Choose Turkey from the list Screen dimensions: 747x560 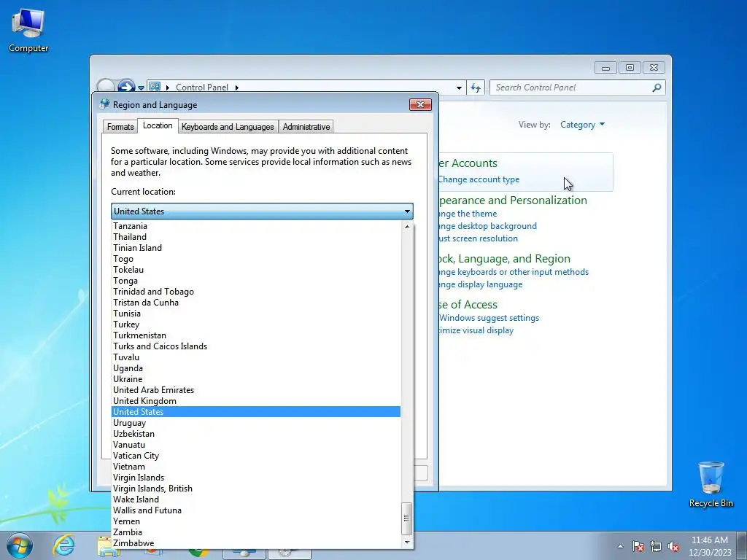pos(256,324)
